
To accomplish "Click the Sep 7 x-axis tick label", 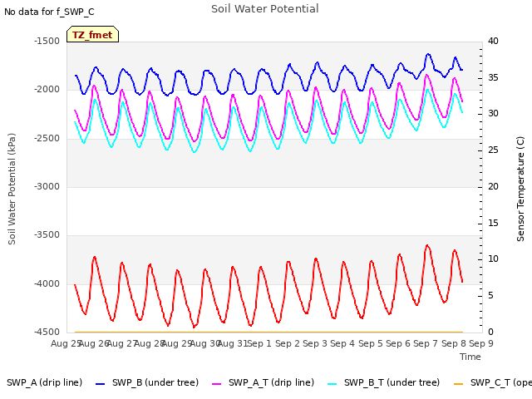I will pyautogui.click(x=426, y=343).
